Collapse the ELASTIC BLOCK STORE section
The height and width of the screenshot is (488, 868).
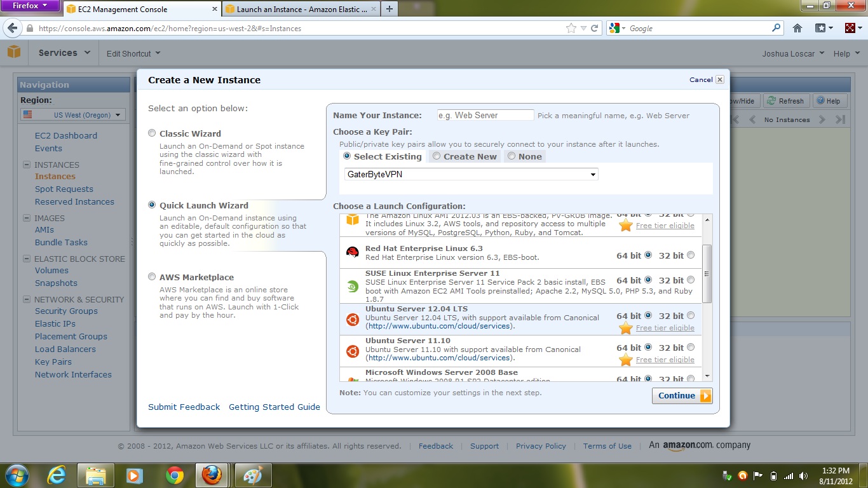coord(27,259)
